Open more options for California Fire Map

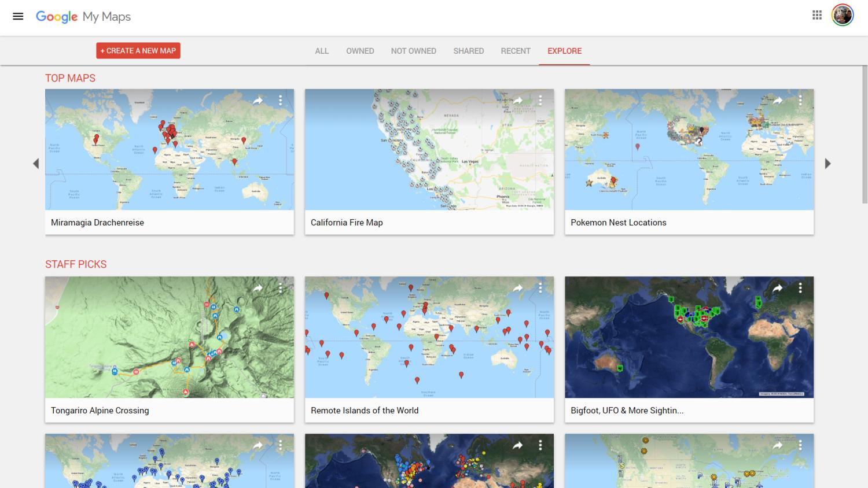[540, 101]
